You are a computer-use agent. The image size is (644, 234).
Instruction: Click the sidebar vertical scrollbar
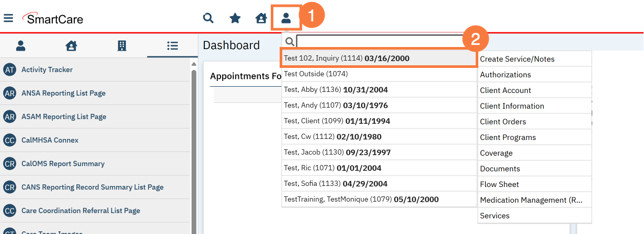pyautogui.click(x=194, y=146)
